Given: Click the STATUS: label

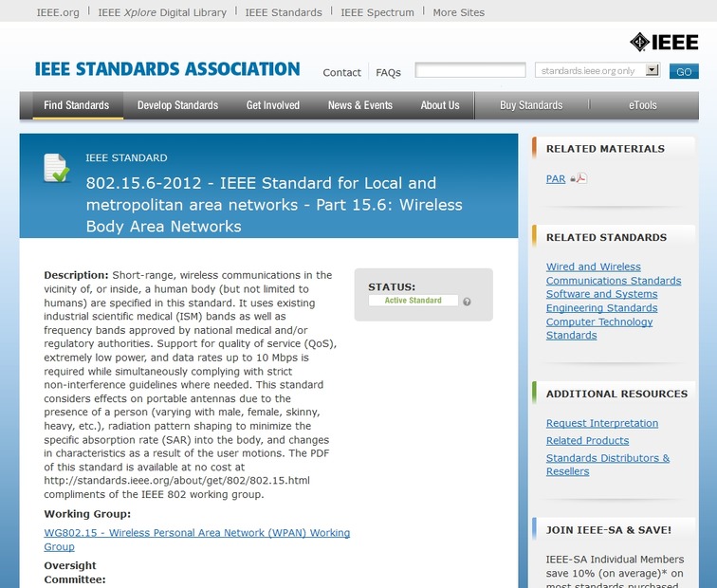Looking at the screenshot, I should click(392, 287).
